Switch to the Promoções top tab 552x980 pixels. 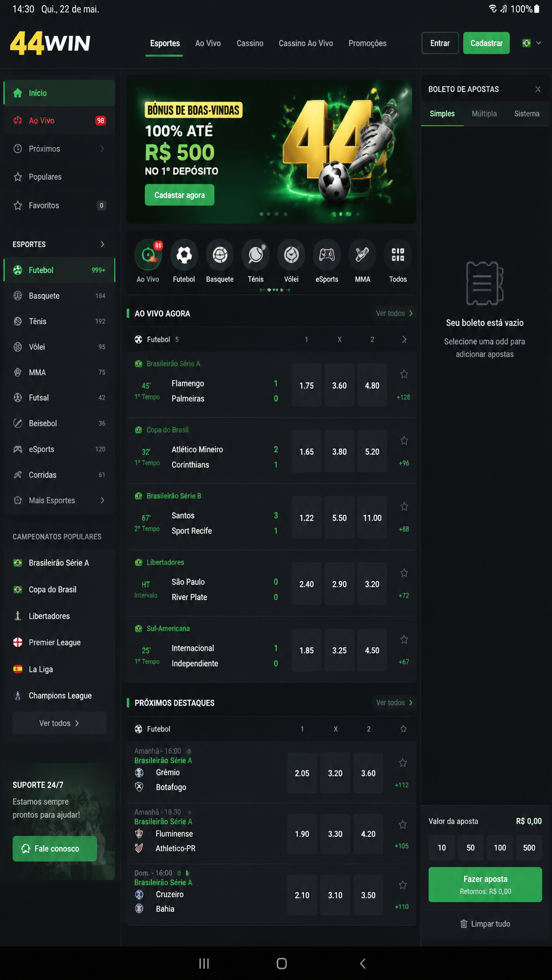coord(367,43)
